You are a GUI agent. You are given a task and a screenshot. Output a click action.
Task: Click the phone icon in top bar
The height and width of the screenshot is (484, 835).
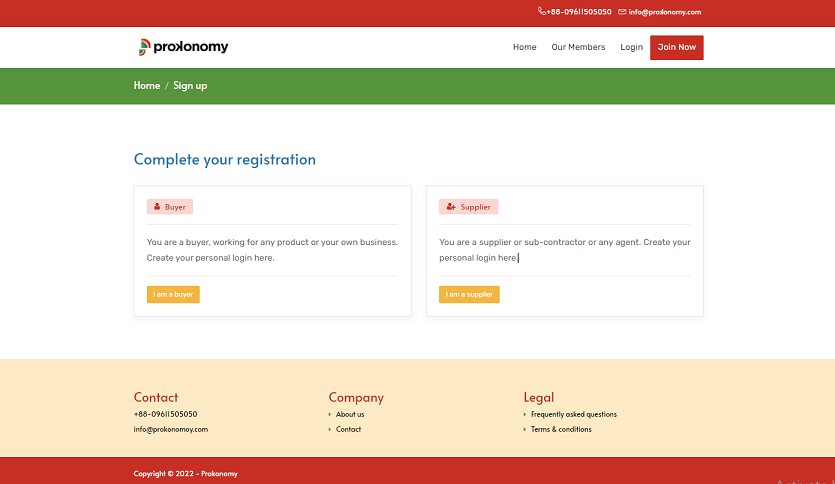(542, 12)
